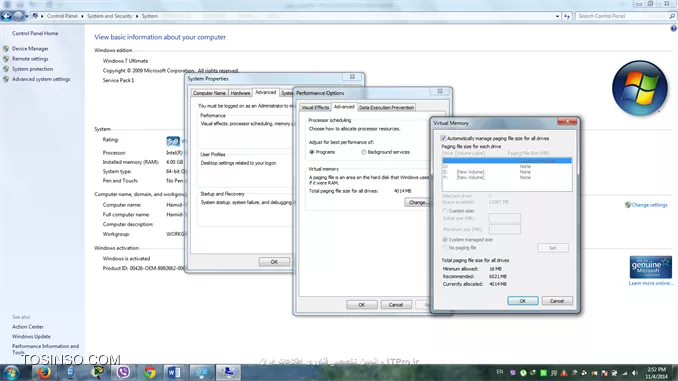This screenshot has height=381, width=678.
Task: Click the Maximum size input field
Action: pyautogui.click(x=505, y=229)
